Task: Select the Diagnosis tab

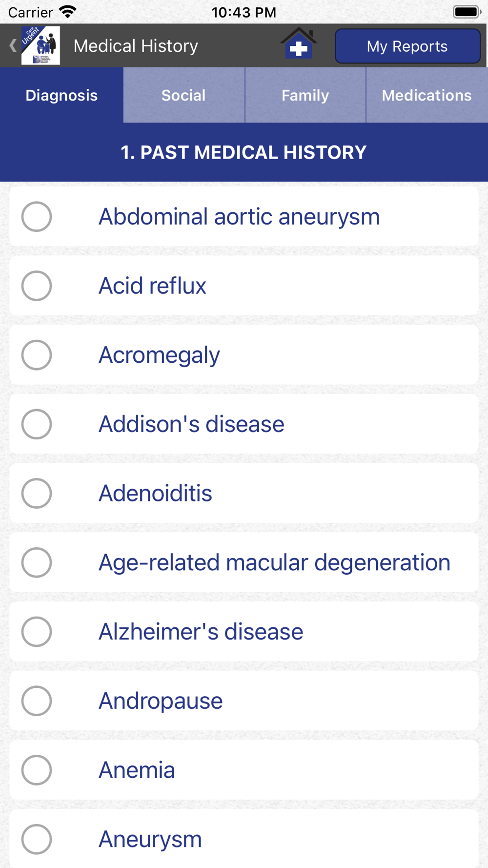Action: tap(61, 95)
